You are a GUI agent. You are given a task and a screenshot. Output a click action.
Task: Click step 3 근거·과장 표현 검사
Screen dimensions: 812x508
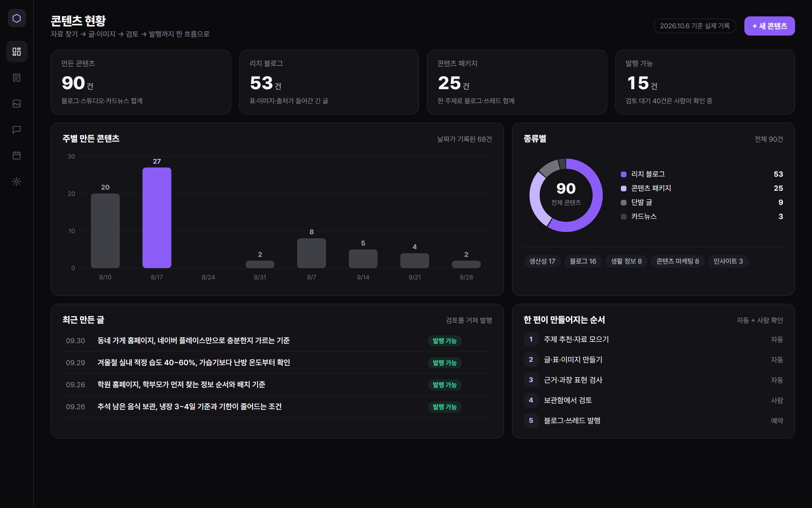pyautogui.click(x=653, y=380)
